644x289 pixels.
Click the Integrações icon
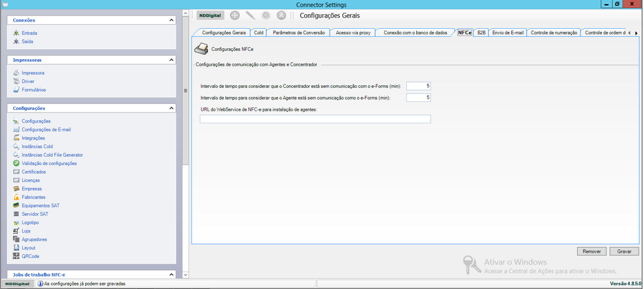pos(16,138)
